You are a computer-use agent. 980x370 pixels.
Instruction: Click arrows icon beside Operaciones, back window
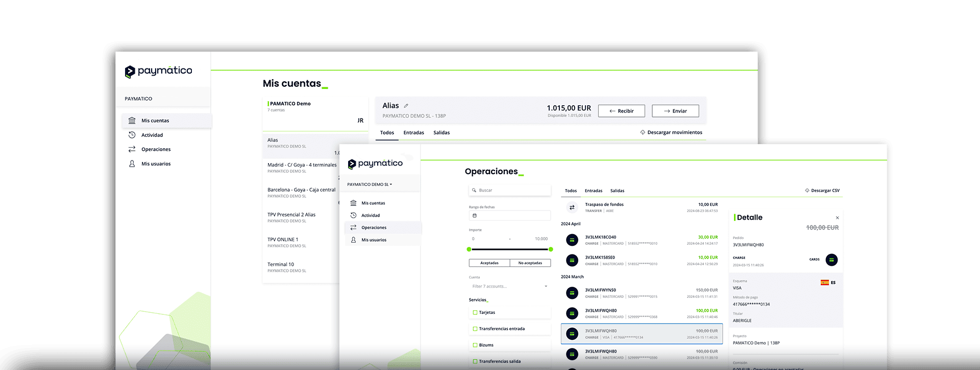132,149
